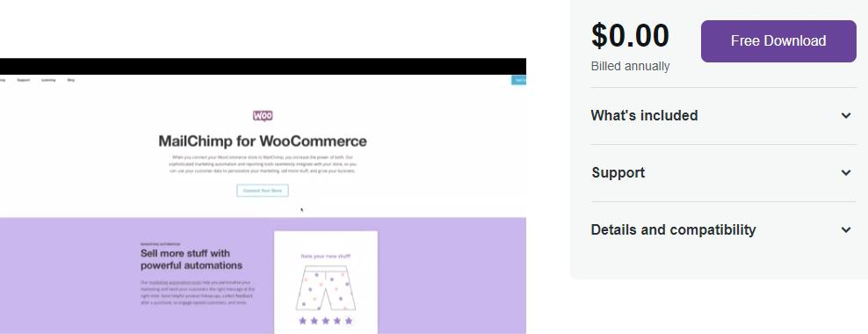The width and height of the screenshot is (868, 334).
Task: Open the Details and compatibility heading
Action: pos(673,229)
